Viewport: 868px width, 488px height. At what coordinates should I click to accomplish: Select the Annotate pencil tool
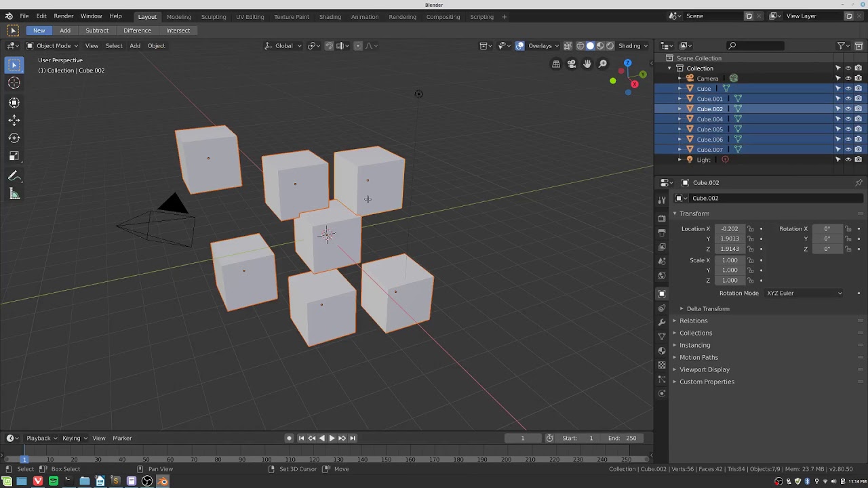click(x=14, y=176)
